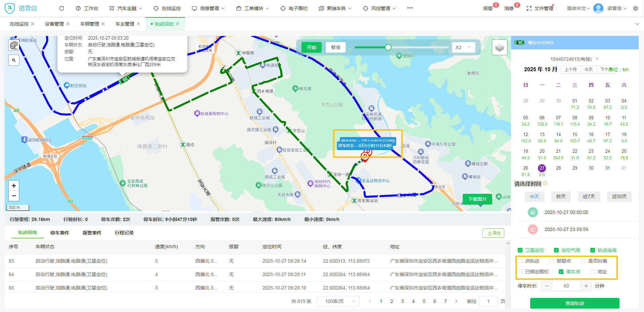Enable the 点轨迹 checkbox
644x312 pixels.
pos(520,261)
